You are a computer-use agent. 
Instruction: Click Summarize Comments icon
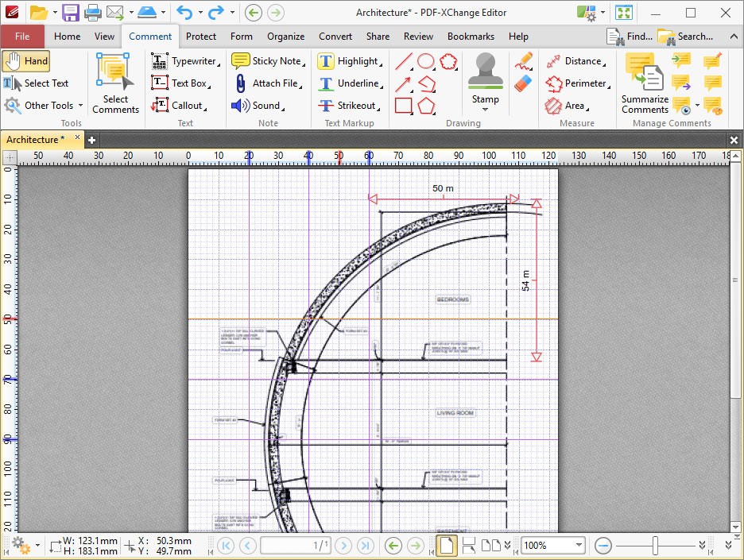pyautogui.click(x=645, y=83)
